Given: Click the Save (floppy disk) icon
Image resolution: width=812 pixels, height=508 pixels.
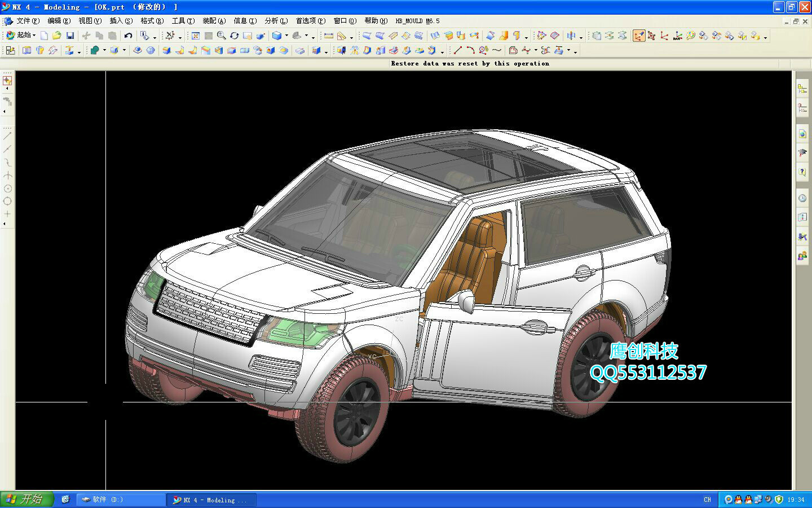Looking at the screenshot, I should point(70,36).
